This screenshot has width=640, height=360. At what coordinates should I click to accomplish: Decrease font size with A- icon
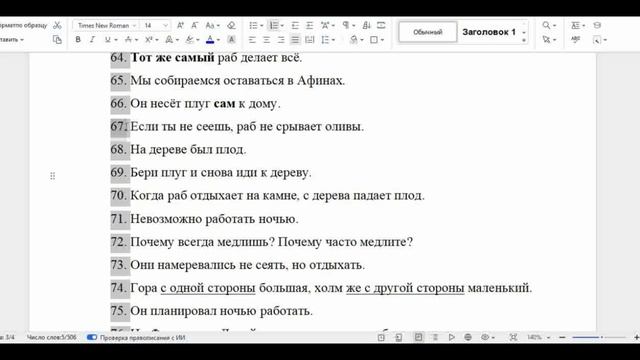(x=195, y=25)
